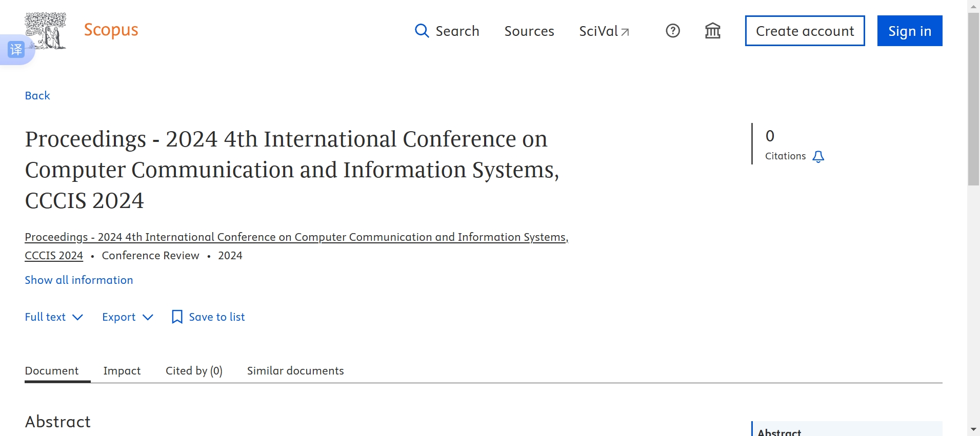This screenshot has height=436, width=980.
Task: Open the Cited by (0) tab
Action: point(194,371)
